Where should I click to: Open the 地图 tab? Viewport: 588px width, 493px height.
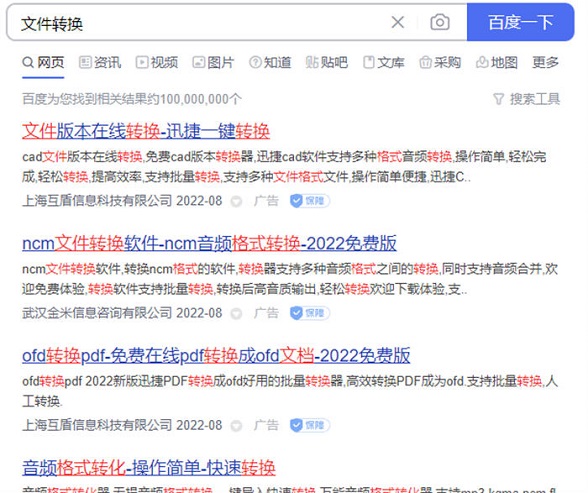coord(497,62)
